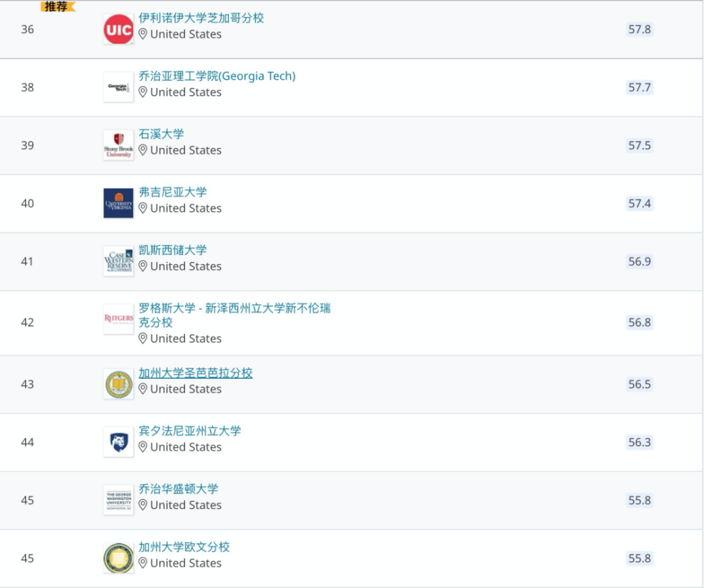Click the Stony Brook University logo
The image size is (704, 588).
click(118, 145)
